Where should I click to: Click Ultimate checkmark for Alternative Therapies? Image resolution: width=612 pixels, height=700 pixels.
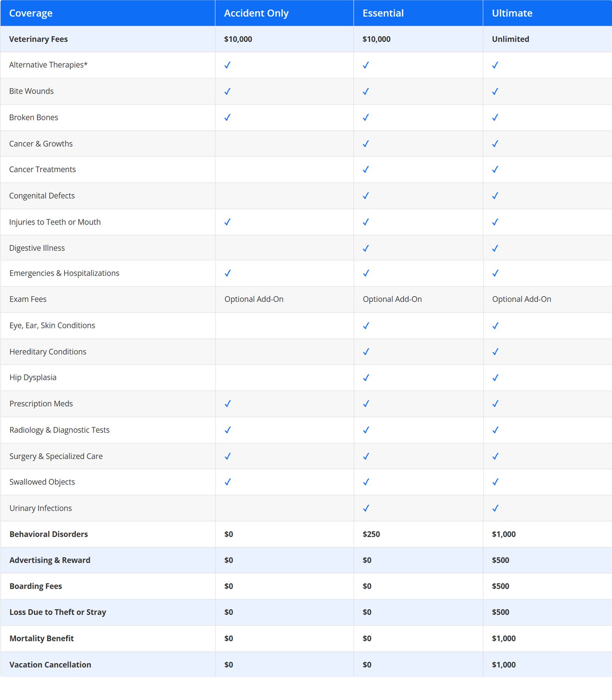point(495,65)
